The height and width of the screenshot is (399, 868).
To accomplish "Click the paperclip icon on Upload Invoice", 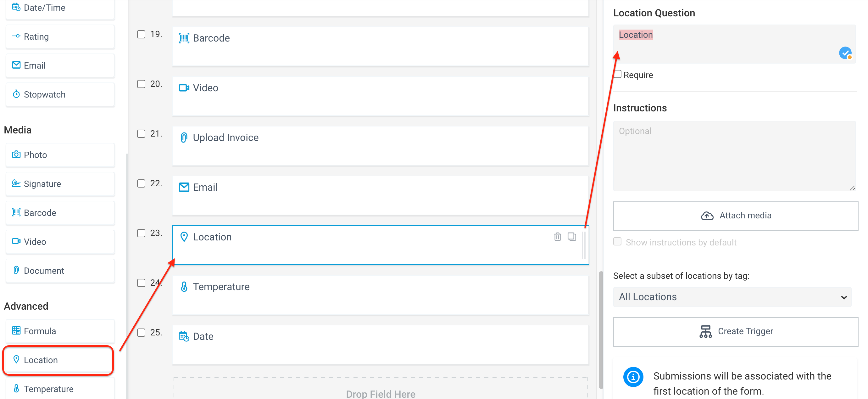I will tap(184, 137).
